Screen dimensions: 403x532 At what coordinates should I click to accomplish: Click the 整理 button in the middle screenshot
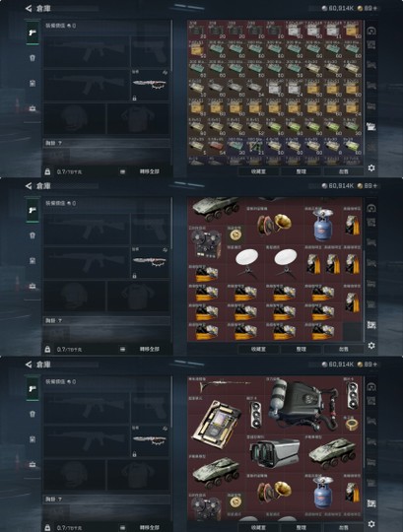(302, 349)
